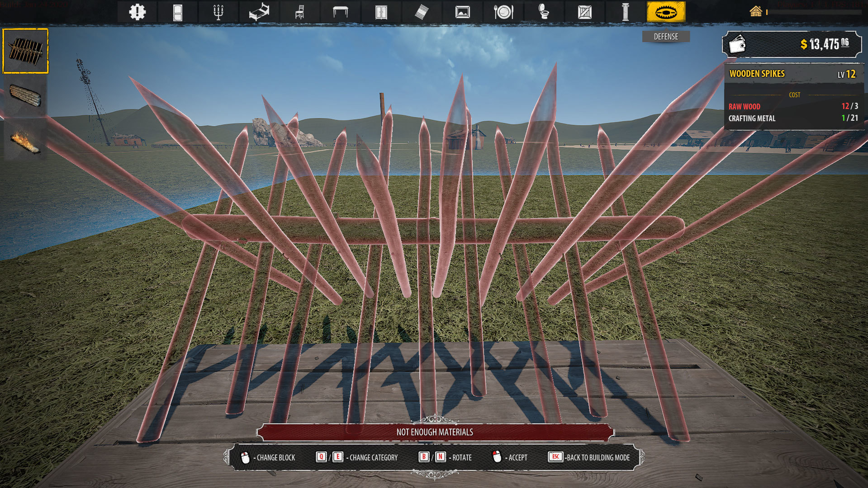Viewport: 868px width, 488px height.
Task: Click the E key hint icon
Action: (x=338, y=457)
